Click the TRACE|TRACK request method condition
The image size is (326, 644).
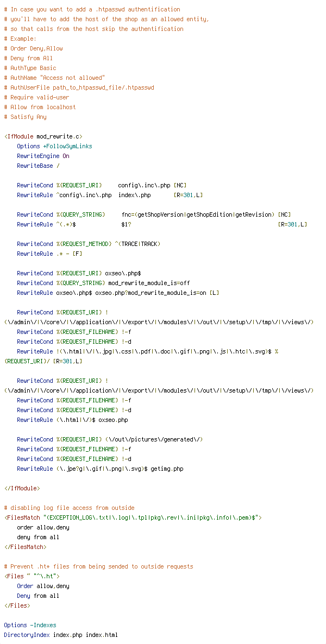click(x=89, y=244)
